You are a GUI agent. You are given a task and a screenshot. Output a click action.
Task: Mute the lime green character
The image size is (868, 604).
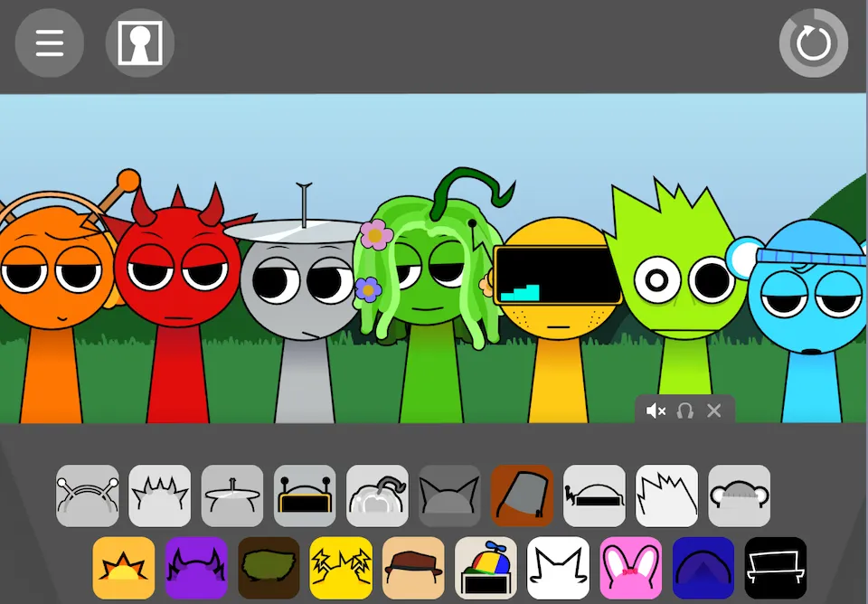coord(656,411)
